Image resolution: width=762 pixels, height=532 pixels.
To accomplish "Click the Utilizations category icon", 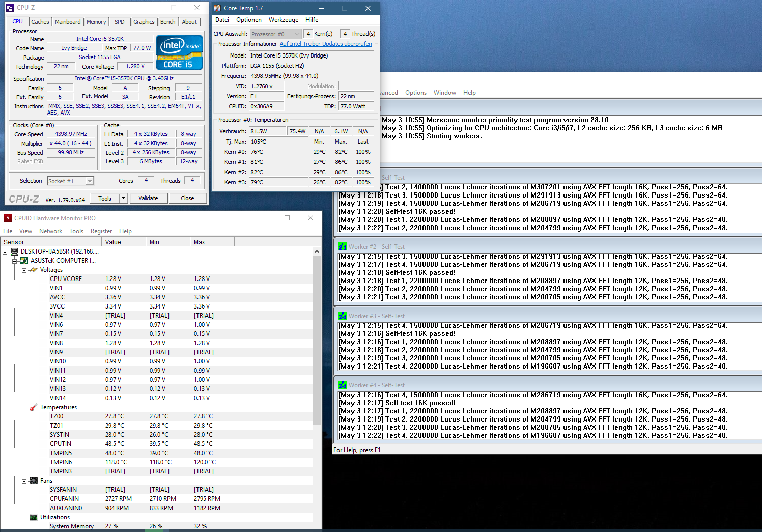I will tap(34, 517).
